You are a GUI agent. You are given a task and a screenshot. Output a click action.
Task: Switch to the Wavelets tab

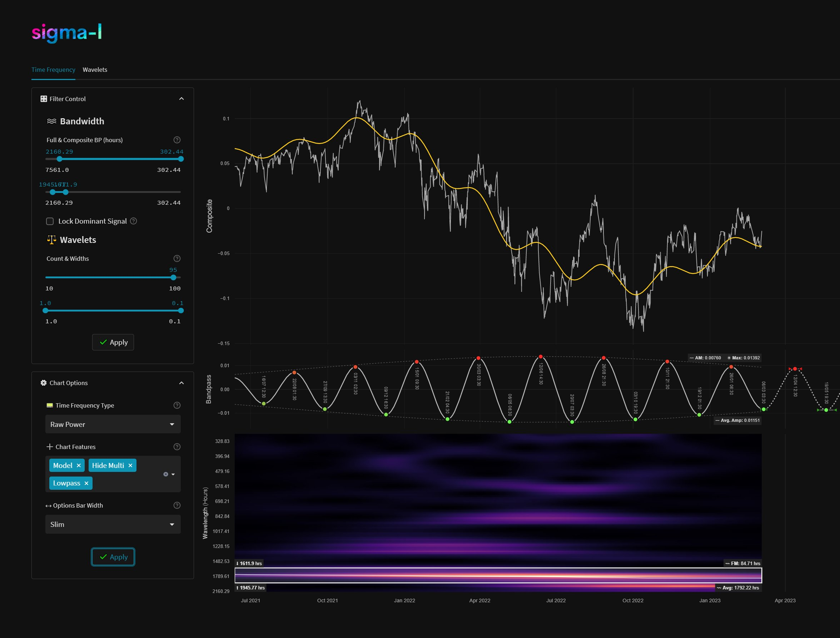[x=95, y=70]
